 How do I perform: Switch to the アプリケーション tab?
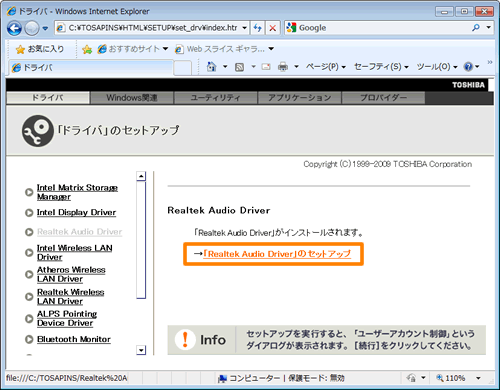point(299,98)
